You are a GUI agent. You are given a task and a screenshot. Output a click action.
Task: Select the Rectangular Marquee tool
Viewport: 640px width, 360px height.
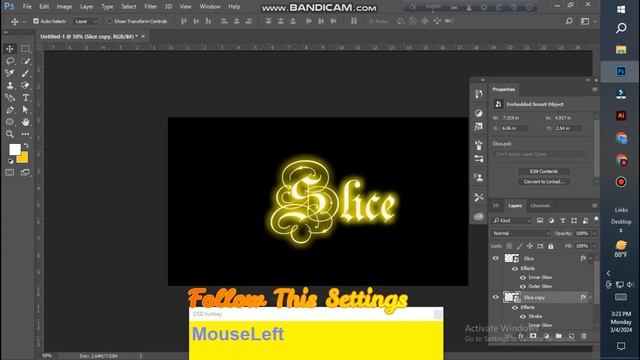(25, 49)
